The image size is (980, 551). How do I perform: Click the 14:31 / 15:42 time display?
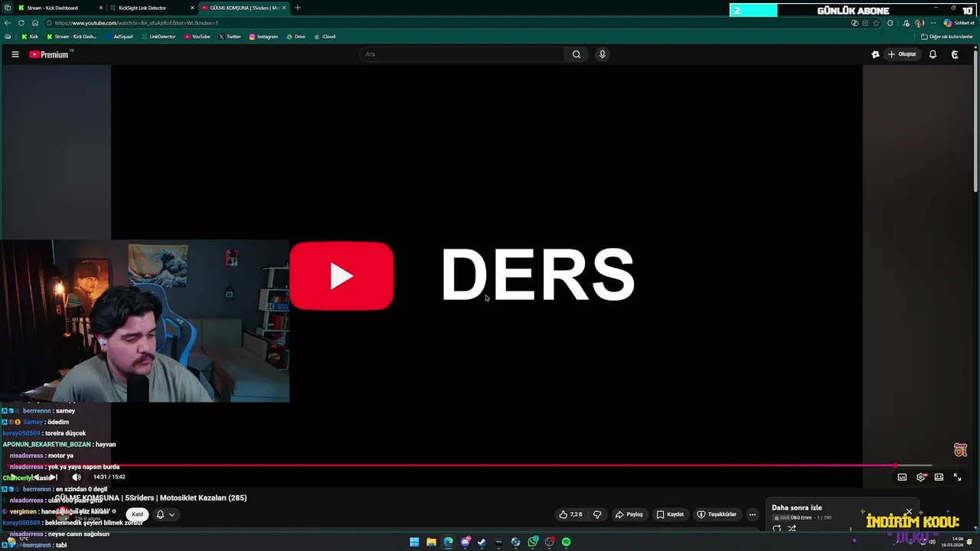(109, 477)
